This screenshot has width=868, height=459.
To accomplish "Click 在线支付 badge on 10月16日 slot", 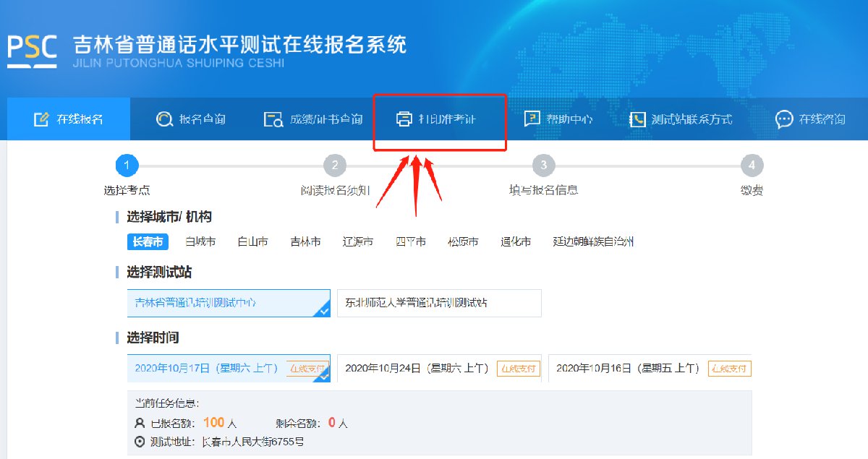I will tap(729, 368).
